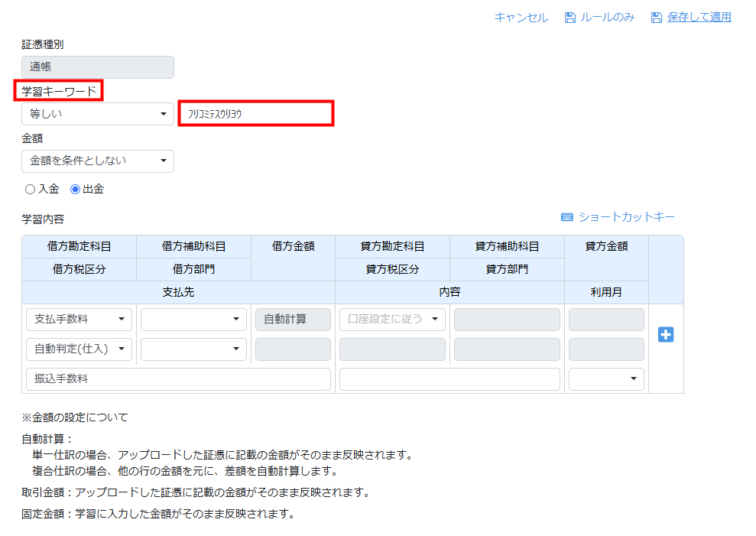
Task: Click the floppy disk icon beside ルールのみ
Action: click(x=569, y=18)
